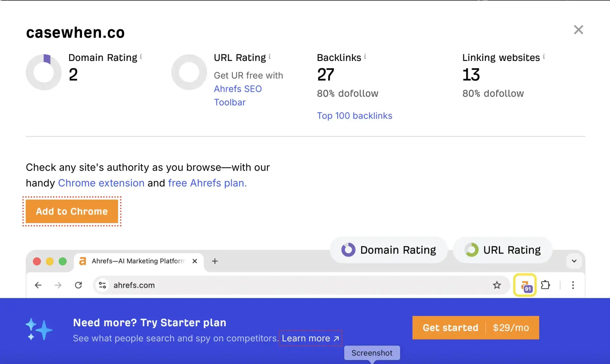Click the Domain Rating donut chart
Screen dimensions: 610x364
[44, 72]
